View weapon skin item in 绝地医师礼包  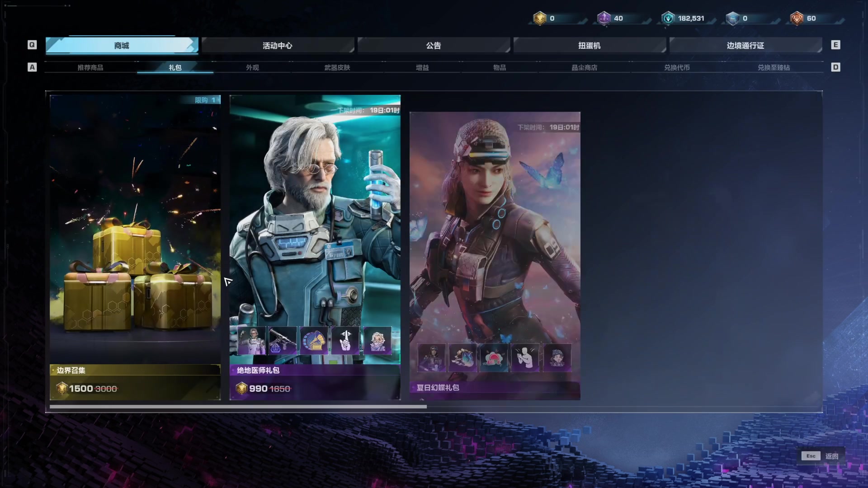(x=283, y=341)
